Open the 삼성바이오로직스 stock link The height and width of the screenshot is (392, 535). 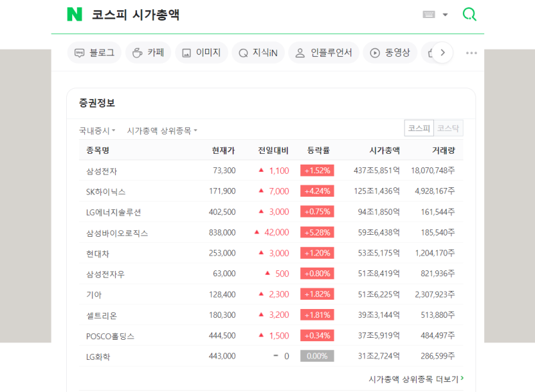click(x=117, y=233)
